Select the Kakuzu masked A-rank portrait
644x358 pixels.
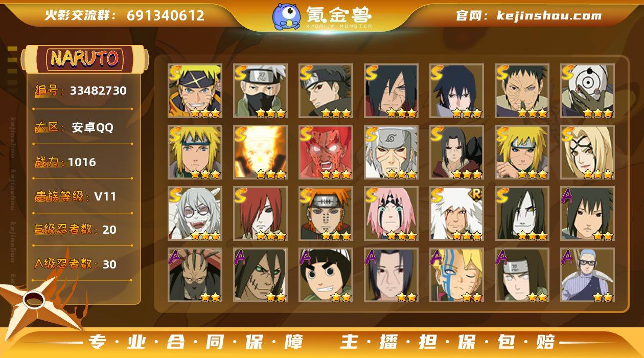pyautogui.click(x=195, y=275)
